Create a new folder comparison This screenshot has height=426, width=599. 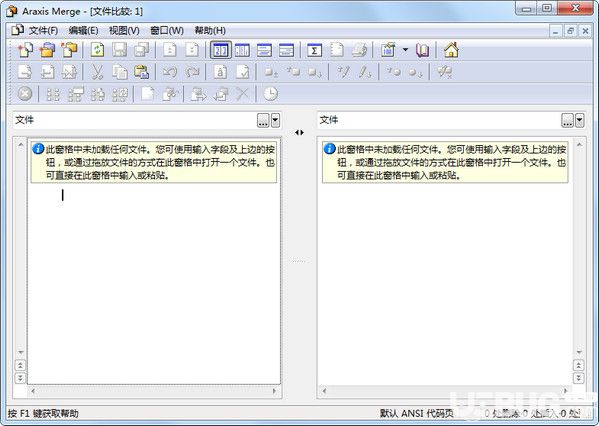(x=47, y=50)
